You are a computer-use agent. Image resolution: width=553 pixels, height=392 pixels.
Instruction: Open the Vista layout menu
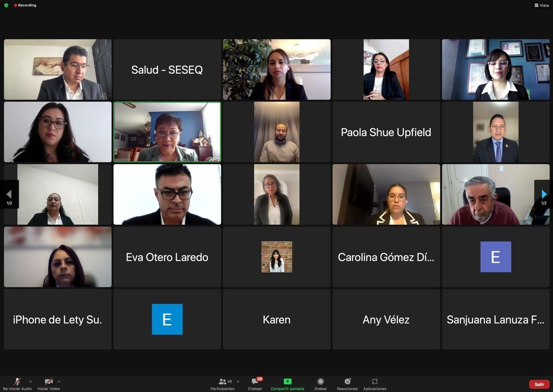tap(542, 5)
